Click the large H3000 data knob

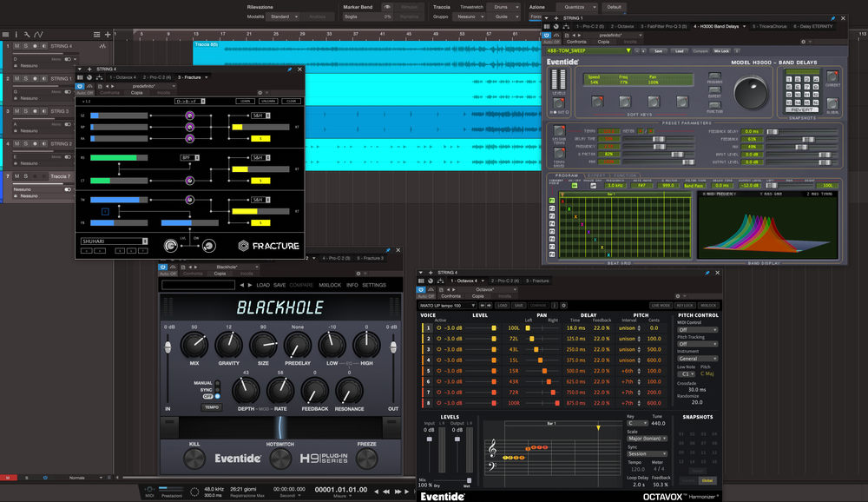click(x=751, y=92)
